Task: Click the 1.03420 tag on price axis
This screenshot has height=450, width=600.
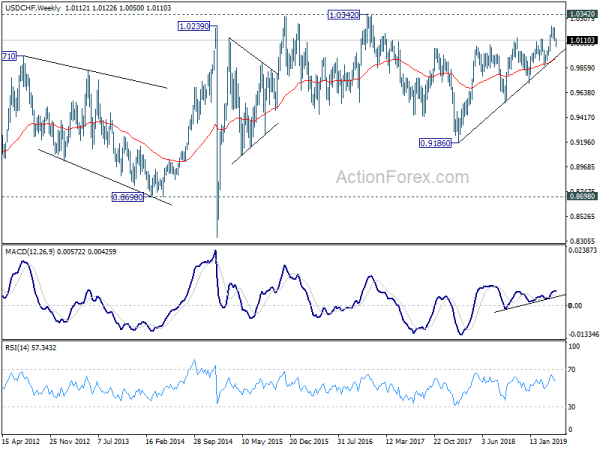Action: pos(582,15)
